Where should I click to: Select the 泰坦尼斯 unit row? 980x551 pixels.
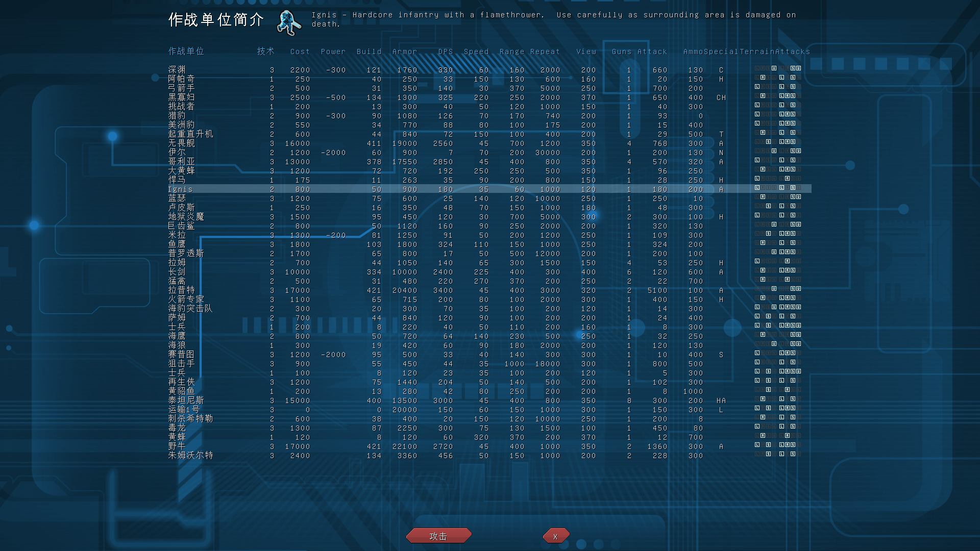pyautogui.click(x=489, y=400)
